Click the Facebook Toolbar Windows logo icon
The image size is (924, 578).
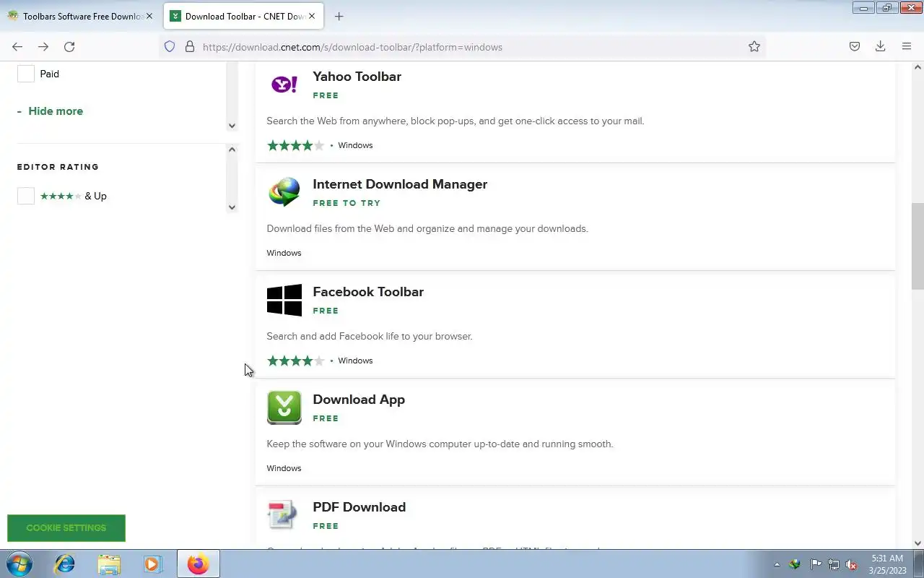284,300
